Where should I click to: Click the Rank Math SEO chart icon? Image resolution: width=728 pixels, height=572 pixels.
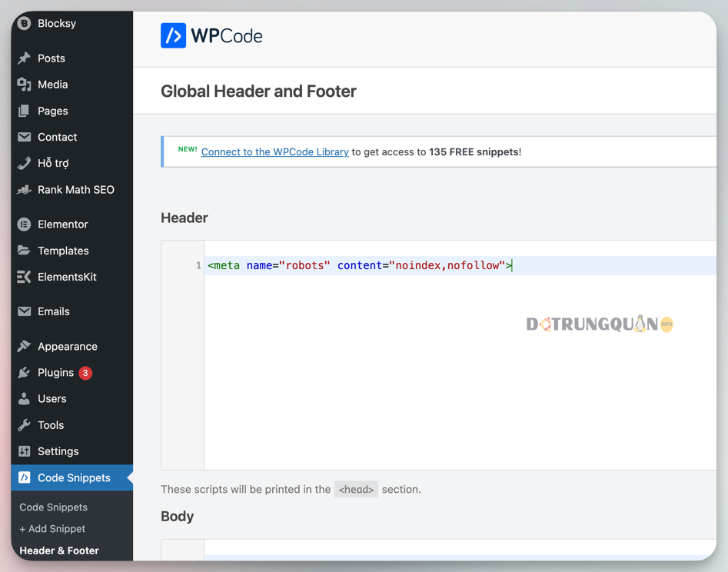pyautogui.click(x=24, y=189)
